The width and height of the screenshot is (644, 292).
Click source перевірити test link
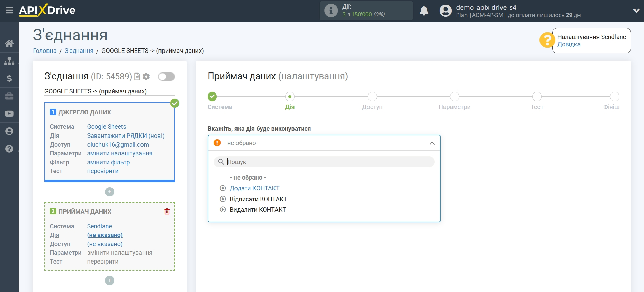[x=103, y=171]
